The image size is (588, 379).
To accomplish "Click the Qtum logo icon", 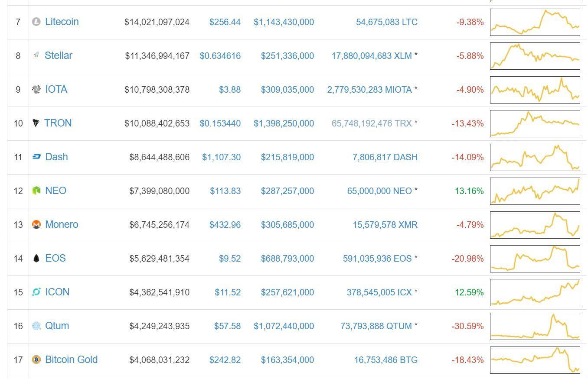I will [37, 326].
